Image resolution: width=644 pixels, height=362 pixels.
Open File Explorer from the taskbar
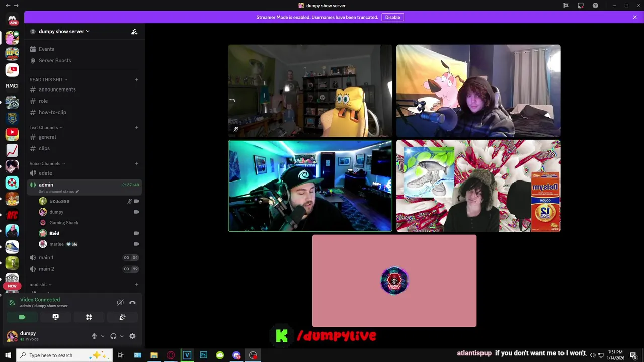coord(154,355)
